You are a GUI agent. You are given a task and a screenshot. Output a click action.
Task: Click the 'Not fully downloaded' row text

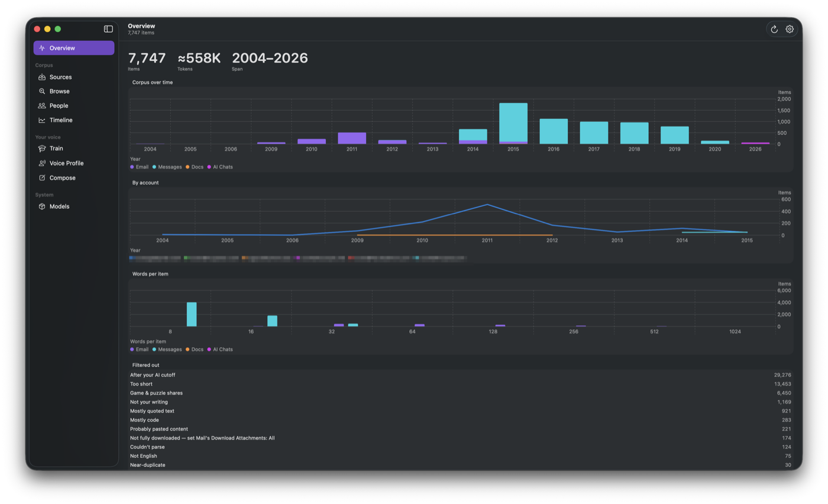pos(202,438)
